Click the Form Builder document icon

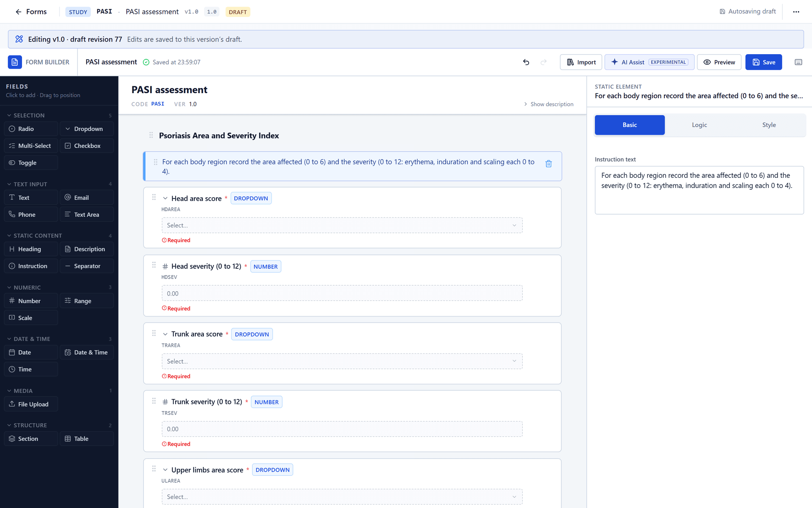pyautogui.click(x=15, y=62)
